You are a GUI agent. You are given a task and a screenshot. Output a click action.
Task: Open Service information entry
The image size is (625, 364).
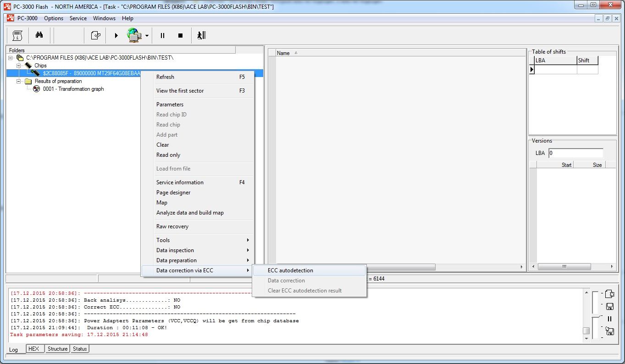pos(198,182)
